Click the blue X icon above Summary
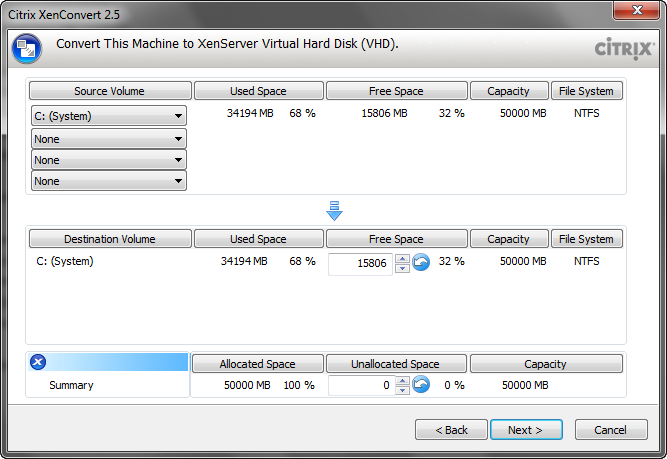 coord(38,362)
